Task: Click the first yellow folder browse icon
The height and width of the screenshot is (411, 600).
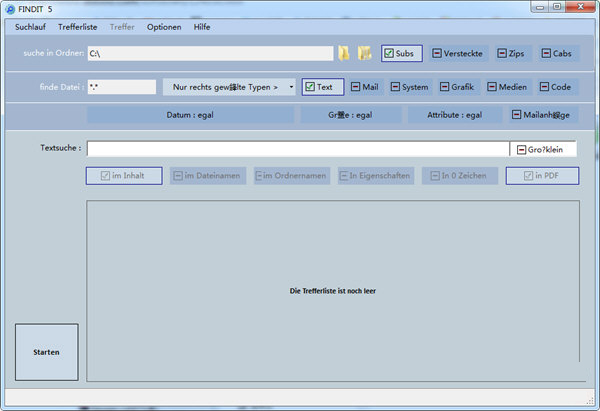Action: 344,53
